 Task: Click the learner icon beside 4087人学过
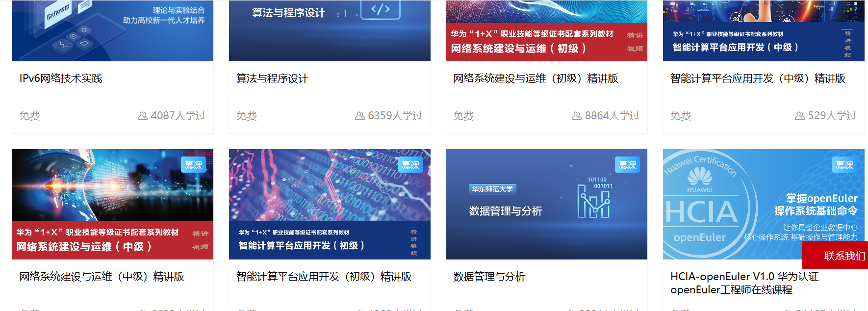coord(143,116)
